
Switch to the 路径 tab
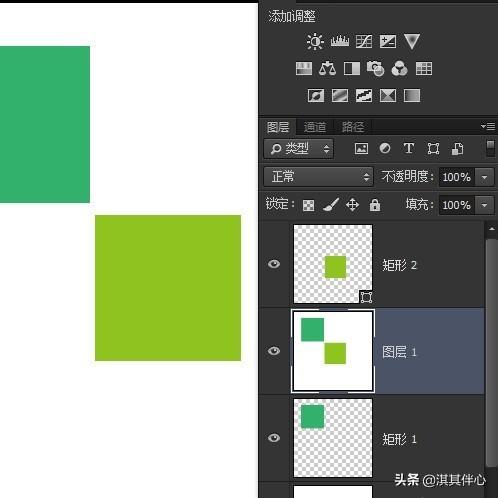pos(353,127)
